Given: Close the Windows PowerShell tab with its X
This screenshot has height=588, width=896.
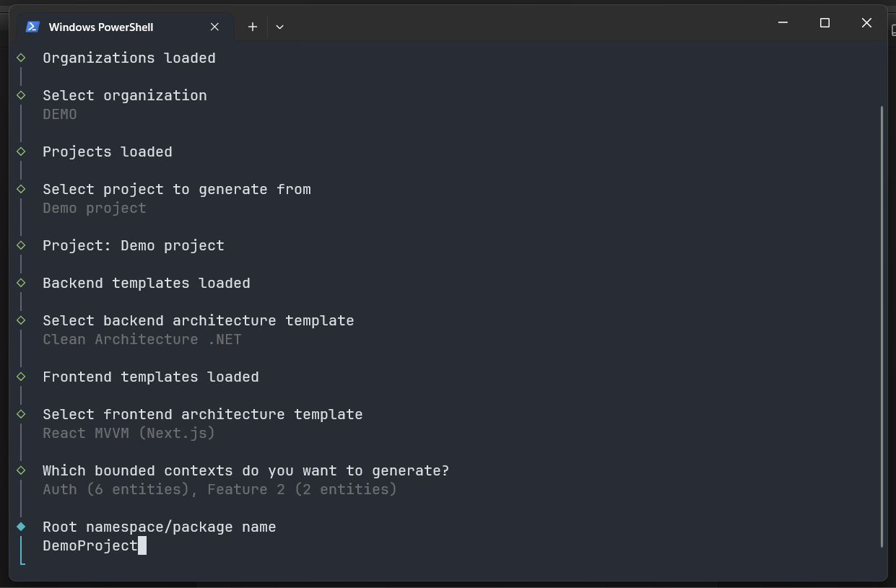Looking at the screenshot, I should 214,27.
